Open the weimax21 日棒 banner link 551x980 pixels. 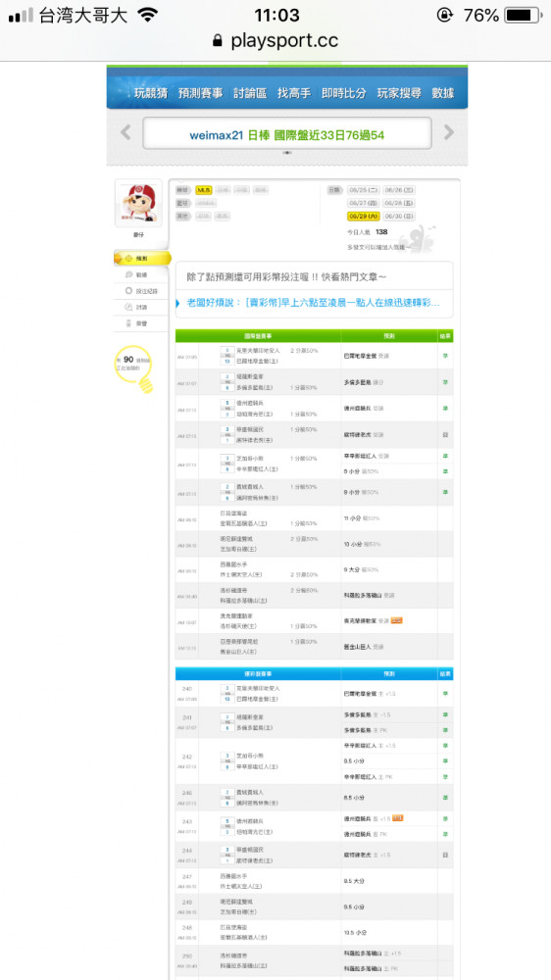pos(287,135)
